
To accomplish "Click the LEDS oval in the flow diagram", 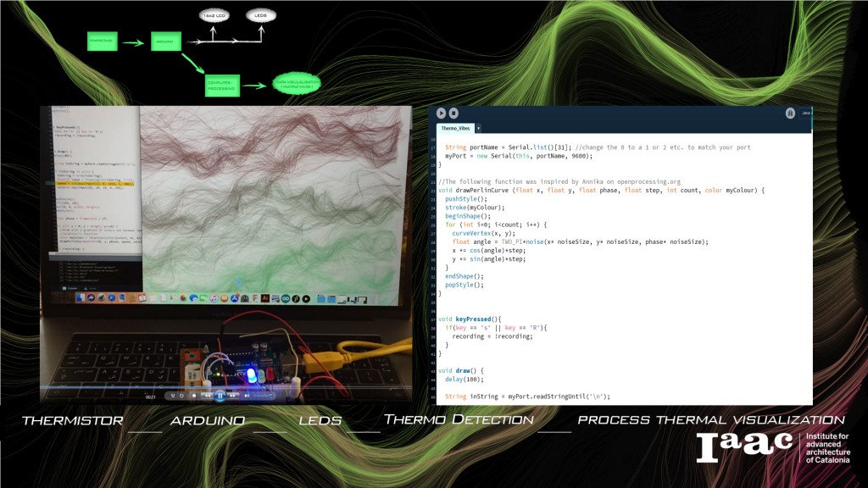I will (261, 15).
